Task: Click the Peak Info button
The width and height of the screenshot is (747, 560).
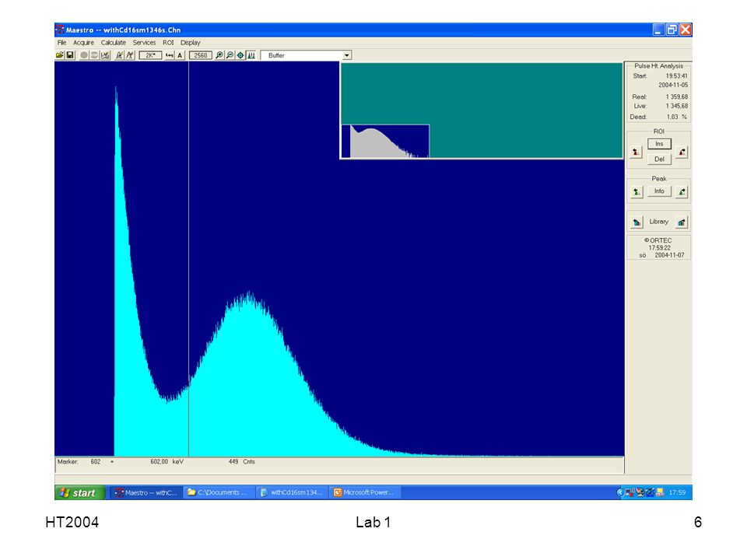Action: 659,191
